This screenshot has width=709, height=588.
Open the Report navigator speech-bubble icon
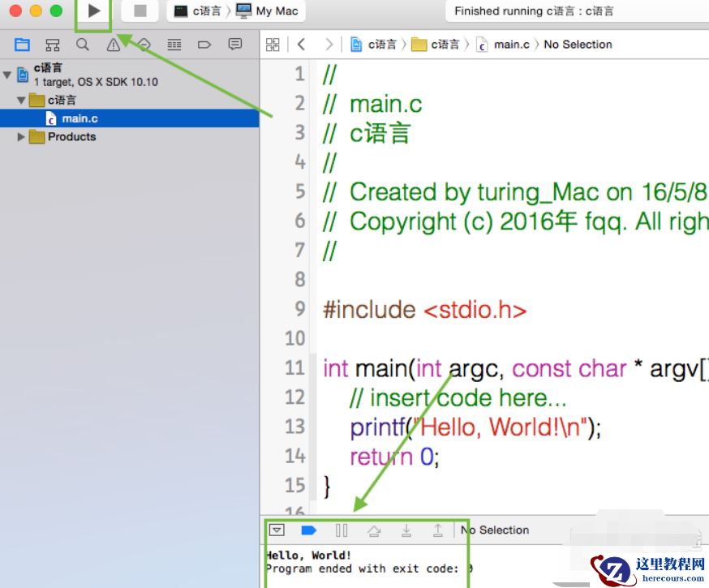point(235,45)
